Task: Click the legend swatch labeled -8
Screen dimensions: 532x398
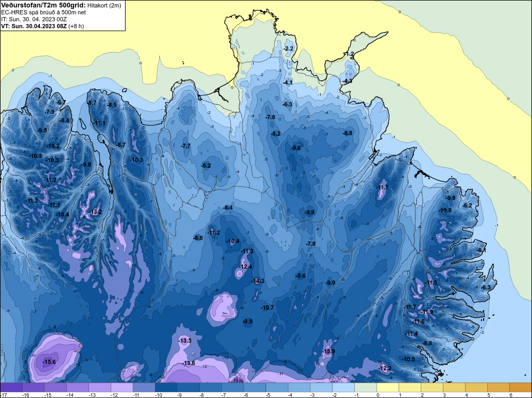Action: coord(210,387)
